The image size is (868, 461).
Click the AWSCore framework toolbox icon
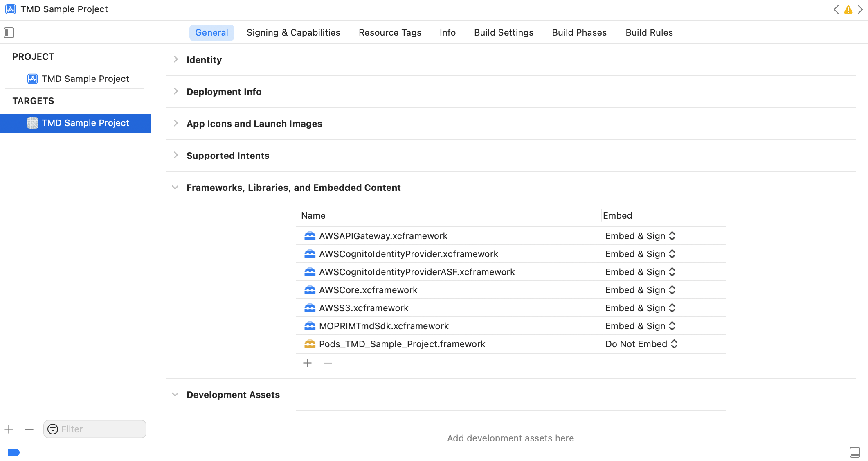[310, 290]
